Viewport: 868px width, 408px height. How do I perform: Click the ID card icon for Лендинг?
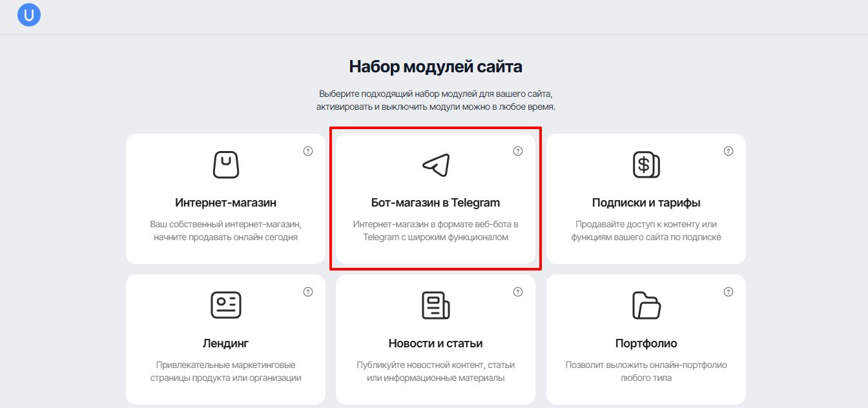225,305
